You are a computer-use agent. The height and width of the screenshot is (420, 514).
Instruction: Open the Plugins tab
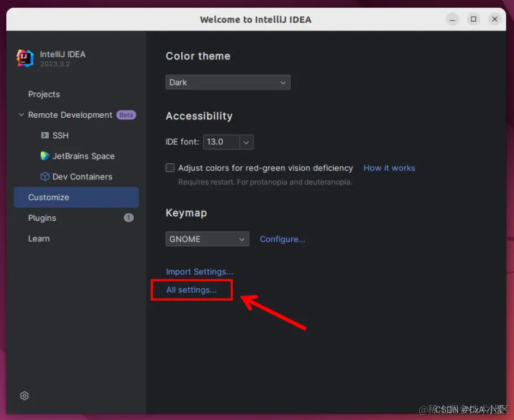click(42, 218)
